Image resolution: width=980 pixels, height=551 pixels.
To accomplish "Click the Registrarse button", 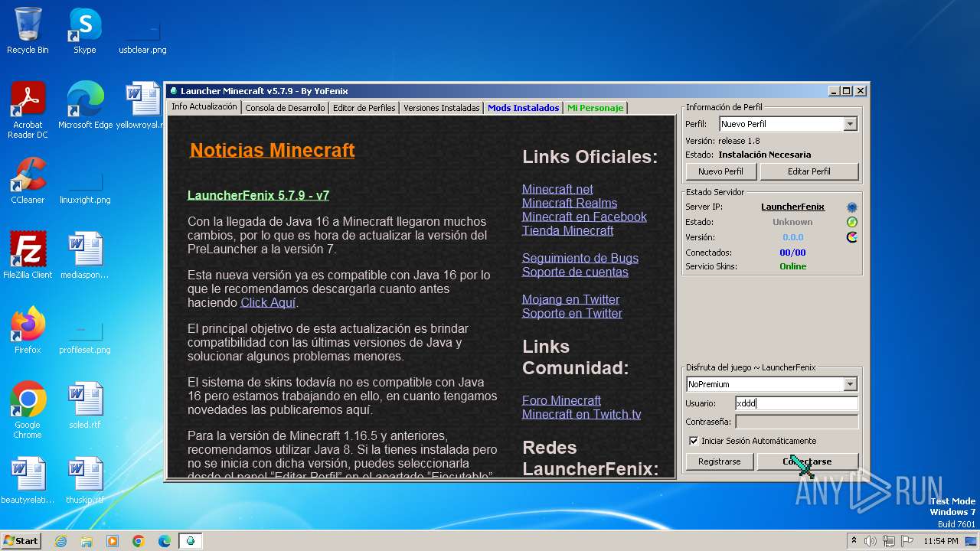I will (x=720, y=461).
